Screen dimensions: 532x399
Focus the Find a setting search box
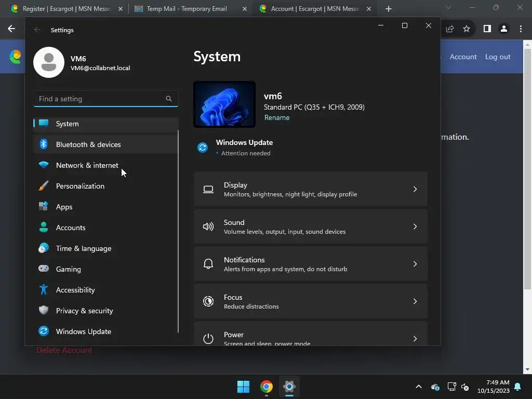[106, 99]
